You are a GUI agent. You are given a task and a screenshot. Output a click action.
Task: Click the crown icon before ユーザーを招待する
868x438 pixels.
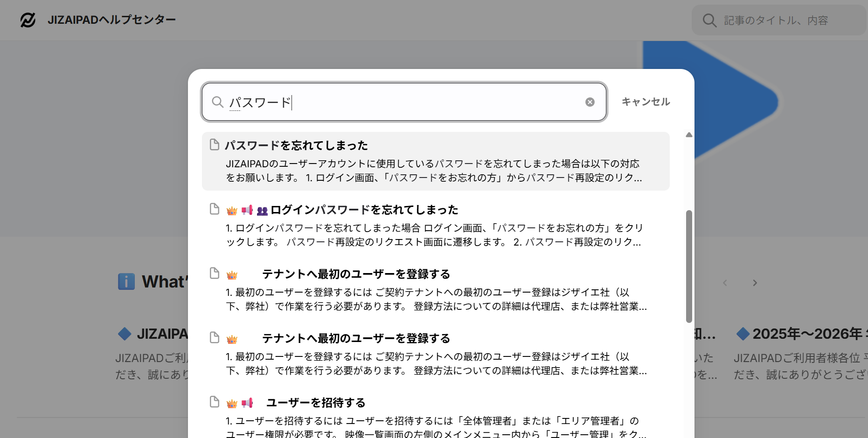click(232, 404)
